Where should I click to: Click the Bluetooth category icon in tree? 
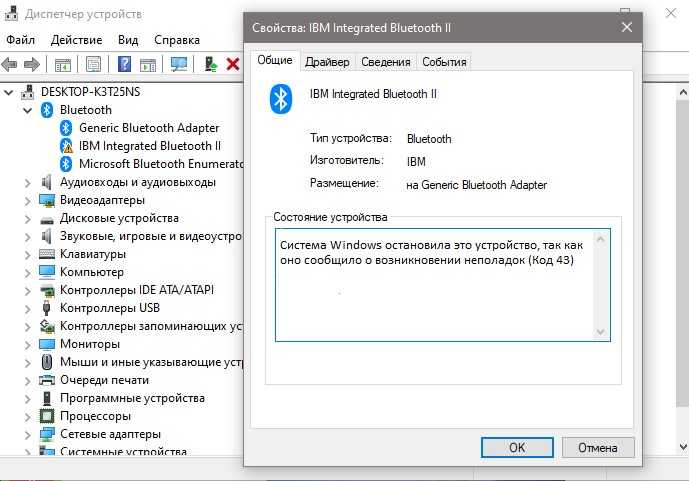click(47, 110)
